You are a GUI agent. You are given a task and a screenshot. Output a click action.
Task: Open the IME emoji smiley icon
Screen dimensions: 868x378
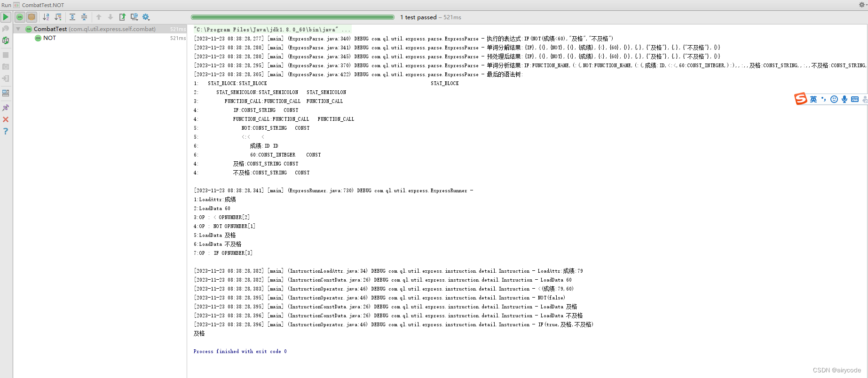(834, 99)
